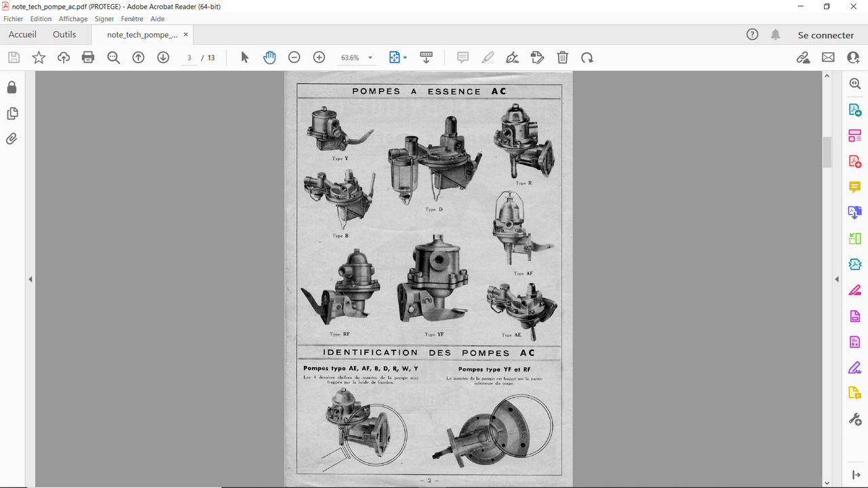Open right pane search tool
The height and width of the screenshot is (488, 868).
tap(855, 84)
